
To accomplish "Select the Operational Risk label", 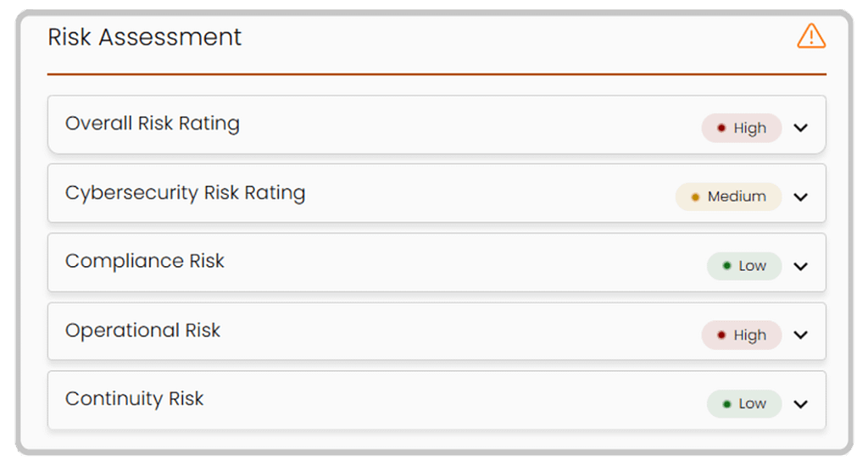I will coord(142,330).
